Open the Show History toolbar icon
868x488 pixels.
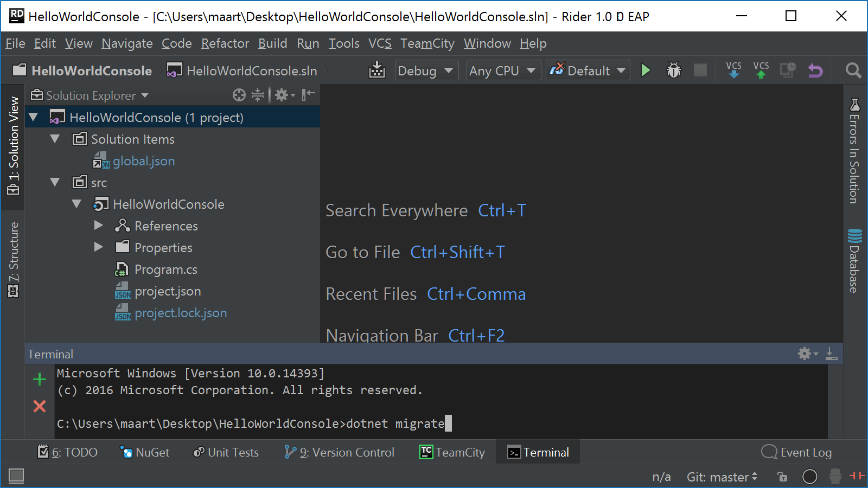788,70
